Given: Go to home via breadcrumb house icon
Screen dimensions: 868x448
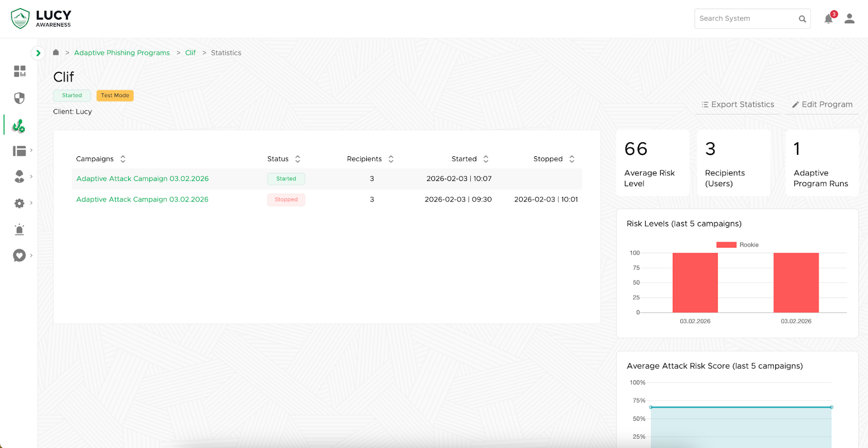Looking at the screenshot, I should (x=56, y=53).
